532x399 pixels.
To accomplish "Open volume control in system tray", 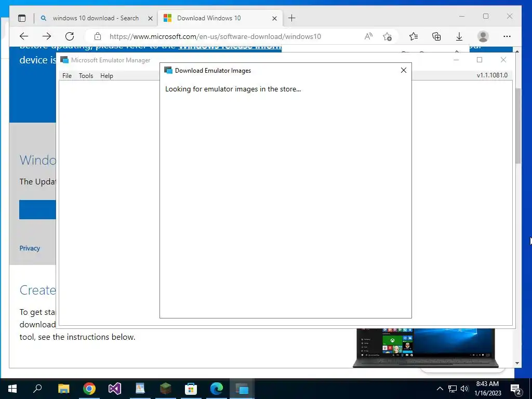I will pos(464,389).
